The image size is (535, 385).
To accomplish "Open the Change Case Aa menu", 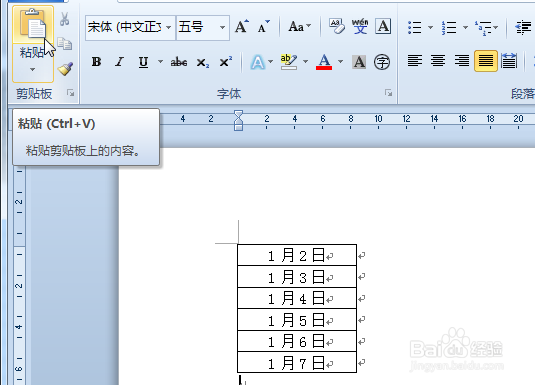I will pyautogui.click(x=300, y=26).
